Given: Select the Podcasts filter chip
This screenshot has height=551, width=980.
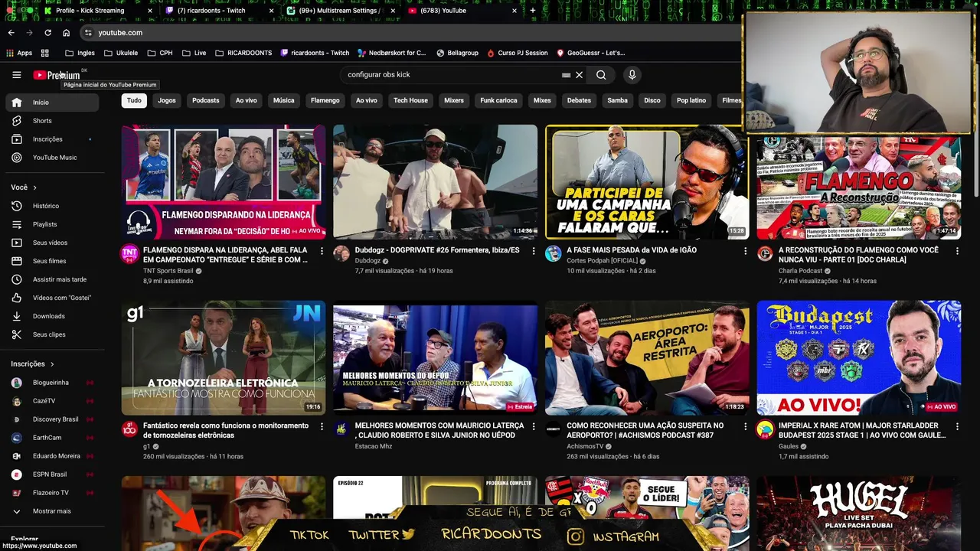Looking at the screenshot, I should 205,100.
